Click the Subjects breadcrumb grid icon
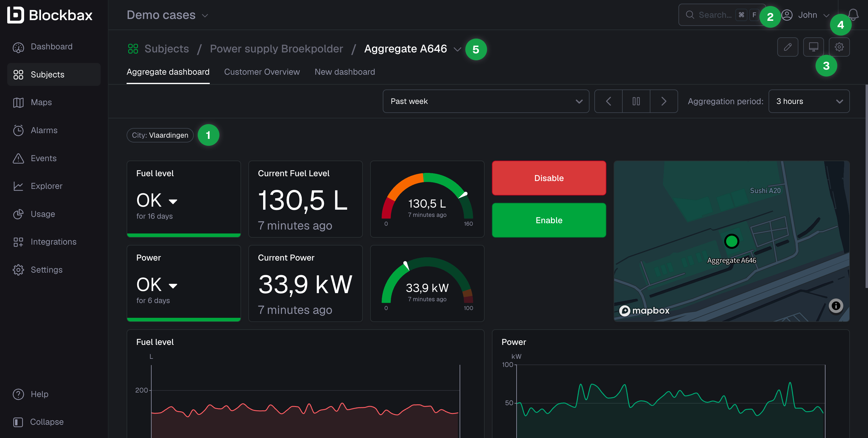Screen dimensions: 868x438 pos(133,49)
